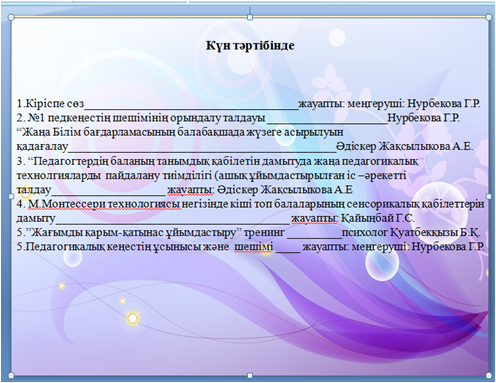Click the name "Қайыңбай Г.С."
Screen dimensions: 496x383
pyautogui.click(x=378, y=218)
